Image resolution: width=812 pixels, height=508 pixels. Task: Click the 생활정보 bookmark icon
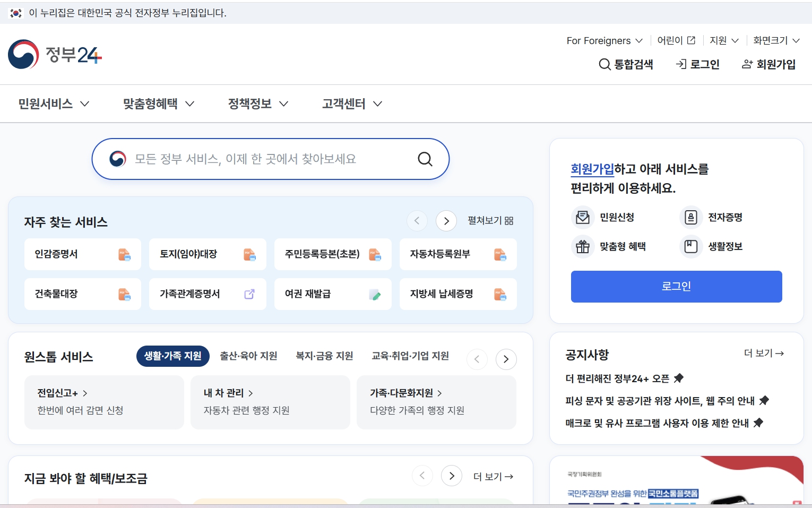click(690, 246)
